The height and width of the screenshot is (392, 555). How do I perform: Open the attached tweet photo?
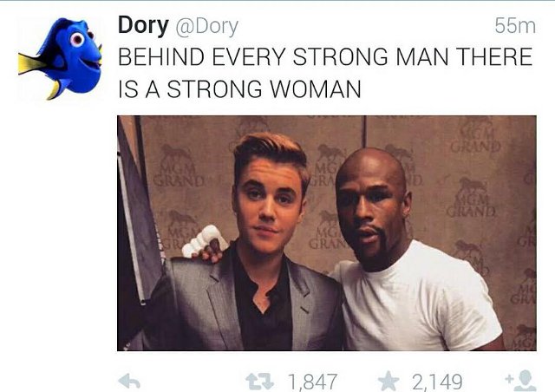[x=327, y=233]
